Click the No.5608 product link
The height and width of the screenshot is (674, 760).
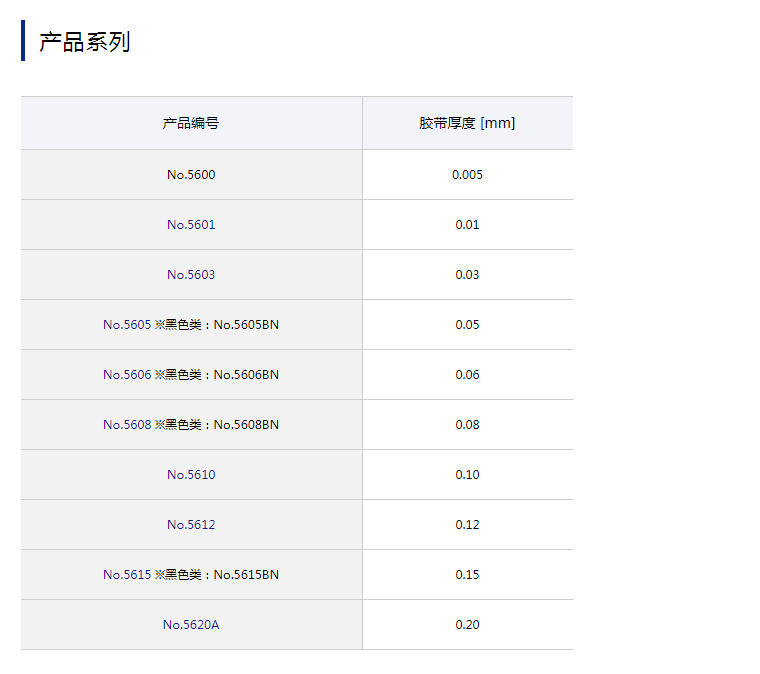[126, 425]
